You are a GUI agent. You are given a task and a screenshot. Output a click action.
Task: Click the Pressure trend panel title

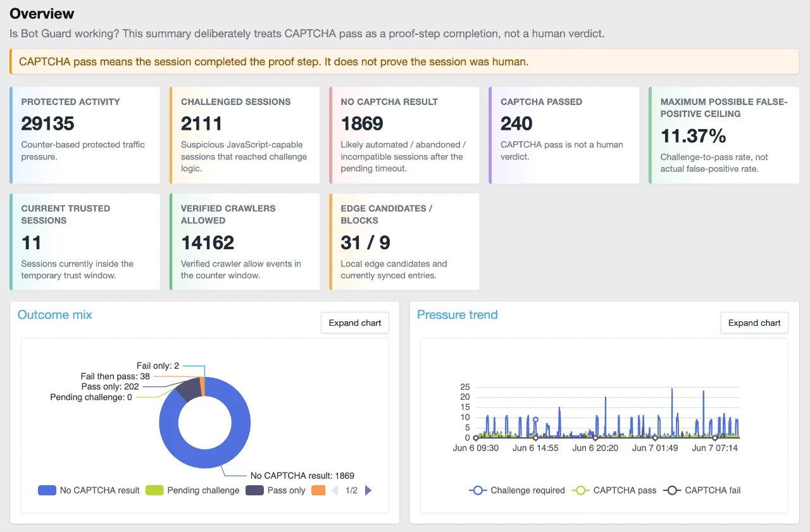[458, 314]
